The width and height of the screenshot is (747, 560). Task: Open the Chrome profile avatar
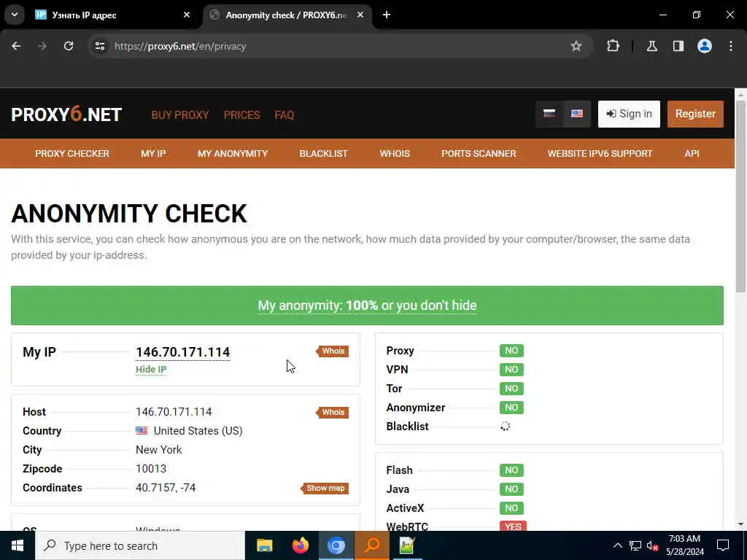tap(704, 46)
